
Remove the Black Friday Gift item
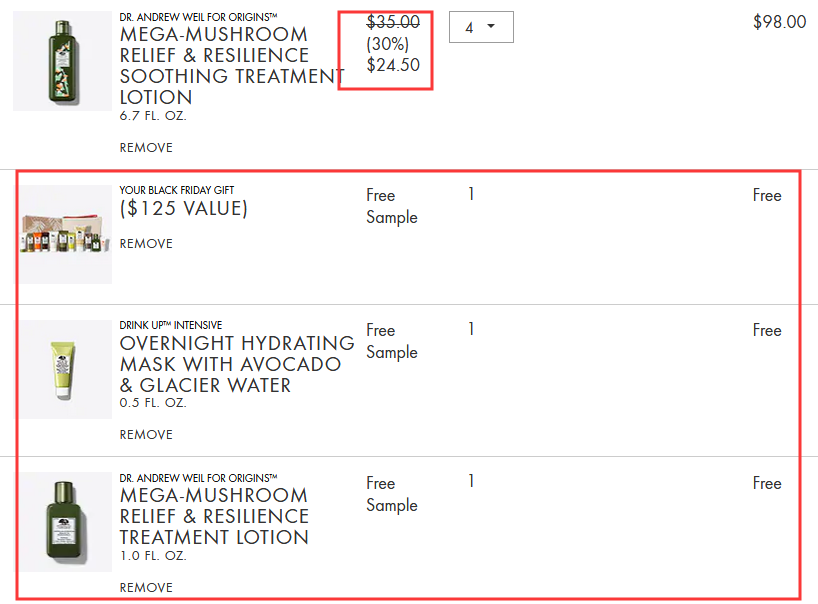pos(146,244)
